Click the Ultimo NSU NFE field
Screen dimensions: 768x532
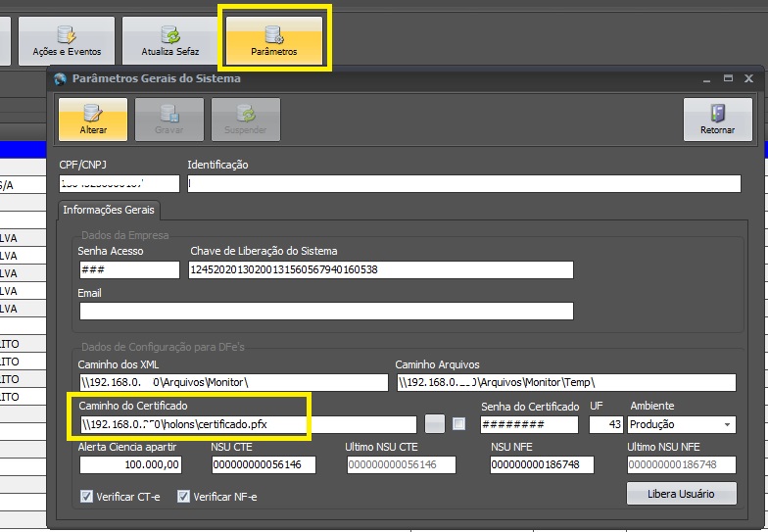click(682, 464)
